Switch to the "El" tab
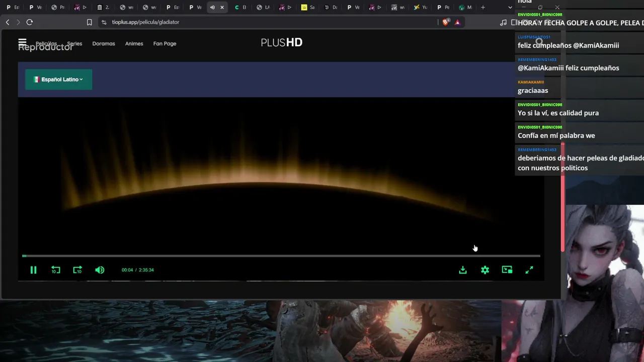Image resolution: width=644 pixels, height=362 pixels. coord(240,8)
